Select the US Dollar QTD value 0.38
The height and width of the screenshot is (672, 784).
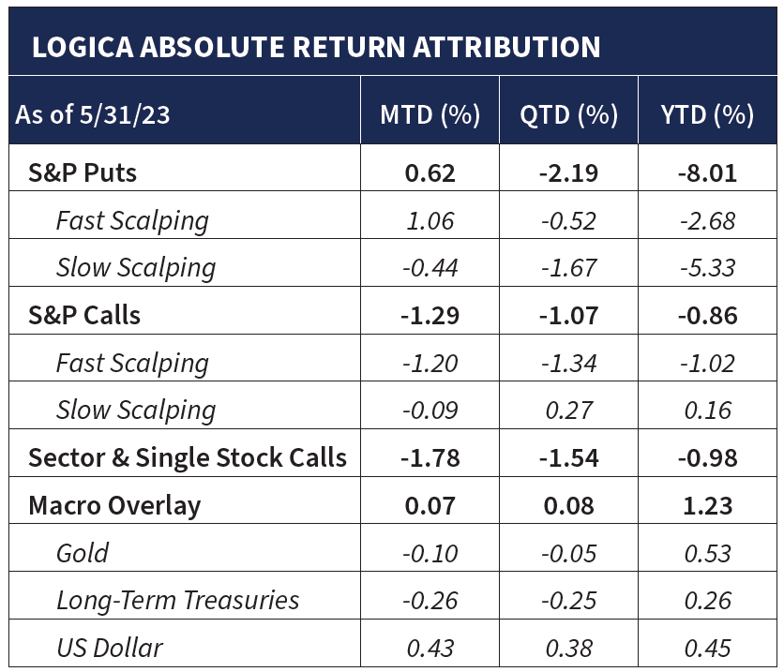point(568,648)
